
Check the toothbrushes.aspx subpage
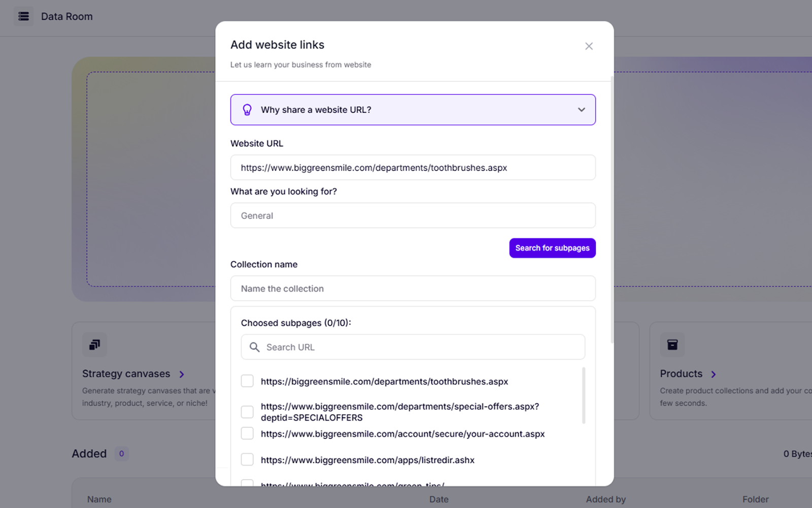coord(247,380)
